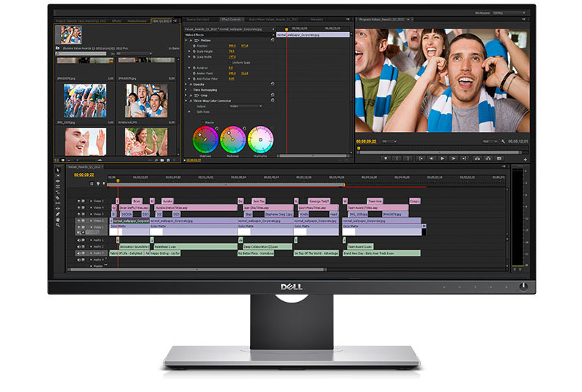This screenshot has height=392, width=582.
Task: Click the Brian Steffy Titles clip on Video 4
Action: click(133, 207)
